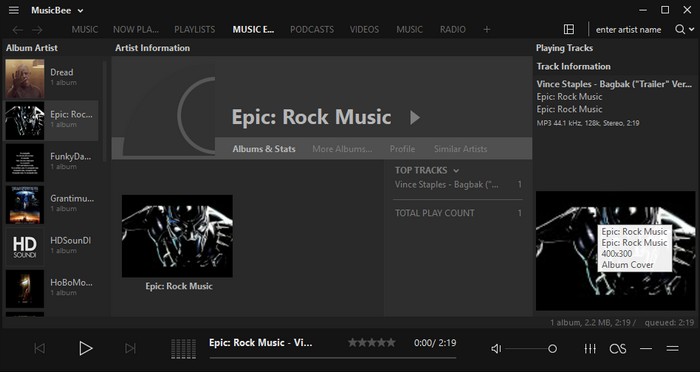The width and height of the screenshot is (700, 372).
Task: Click the now playing track title in player
Action: 261,343
